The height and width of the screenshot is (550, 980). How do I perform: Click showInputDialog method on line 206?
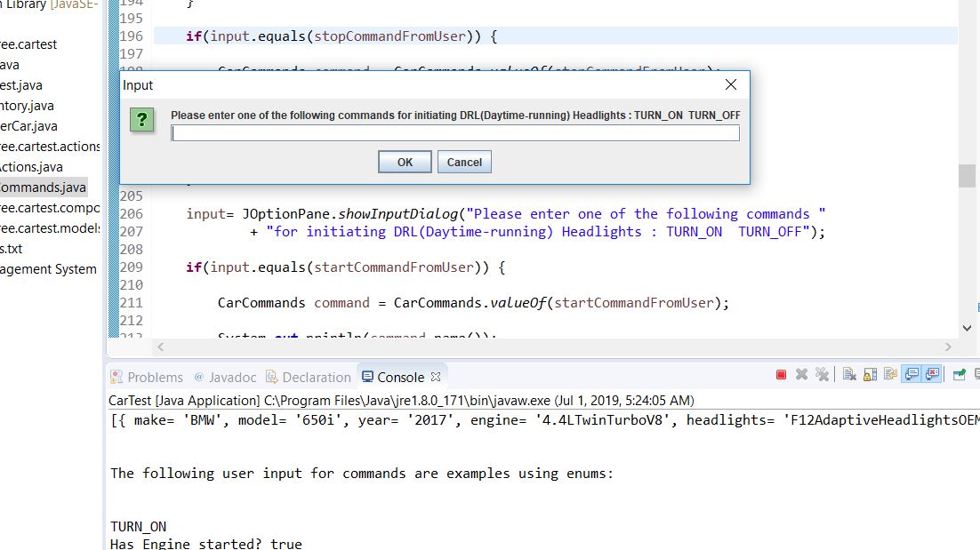click(398, 213)
